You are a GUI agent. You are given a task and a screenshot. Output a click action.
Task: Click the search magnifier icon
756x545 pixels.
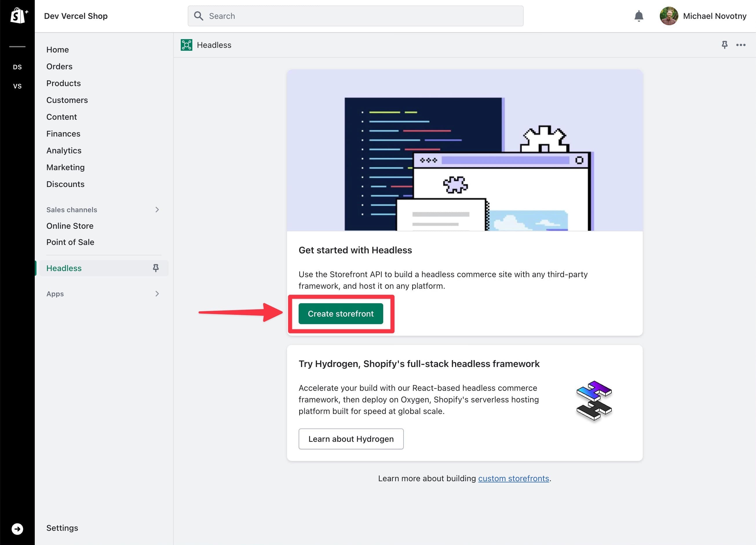(x=199, y=16)
